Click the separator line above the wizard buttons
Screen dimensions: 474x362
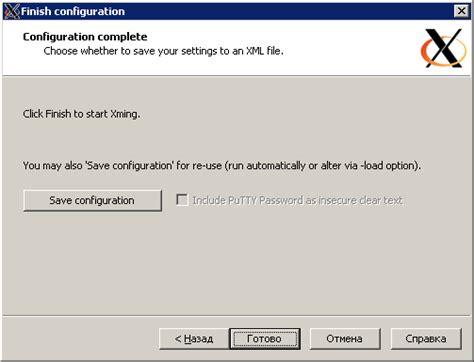237,316
